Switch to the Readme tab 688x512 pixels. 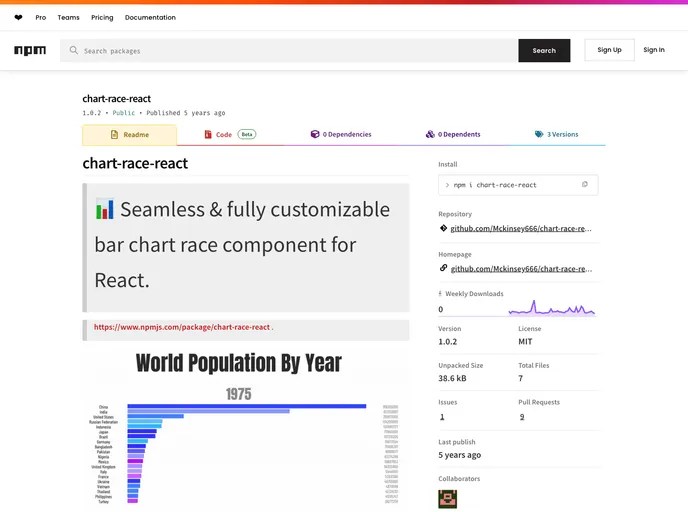129,135
